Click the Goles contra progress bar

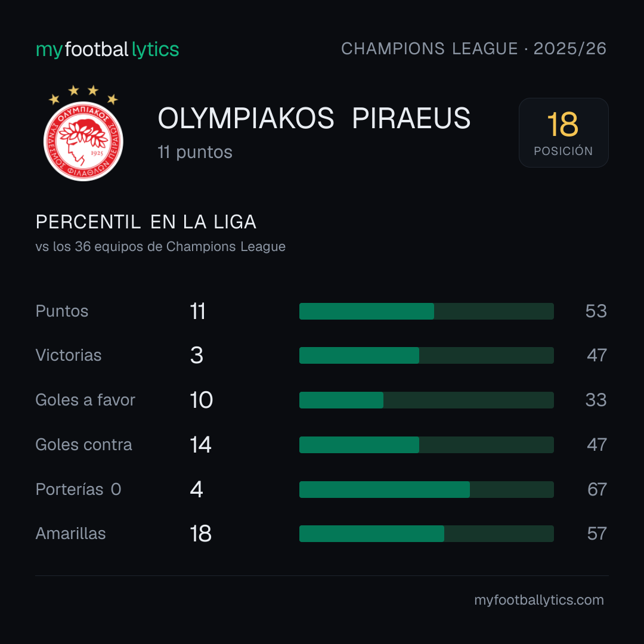pyautogui.click(x=426, y=445)
